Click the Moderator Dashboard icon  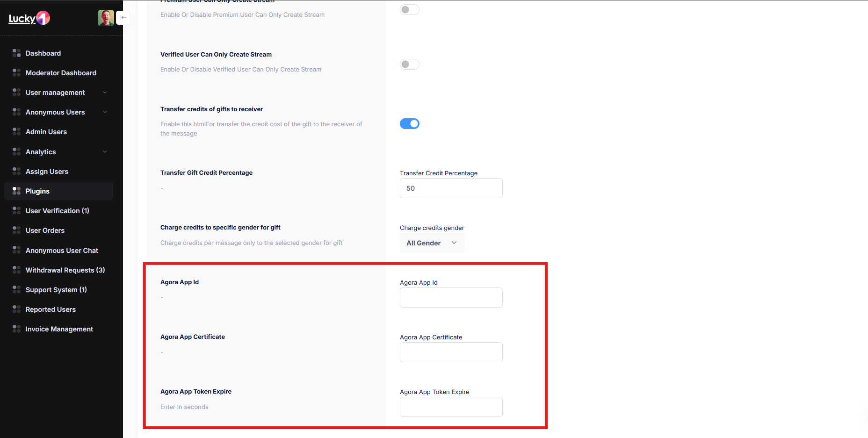[x=16, y=73]
